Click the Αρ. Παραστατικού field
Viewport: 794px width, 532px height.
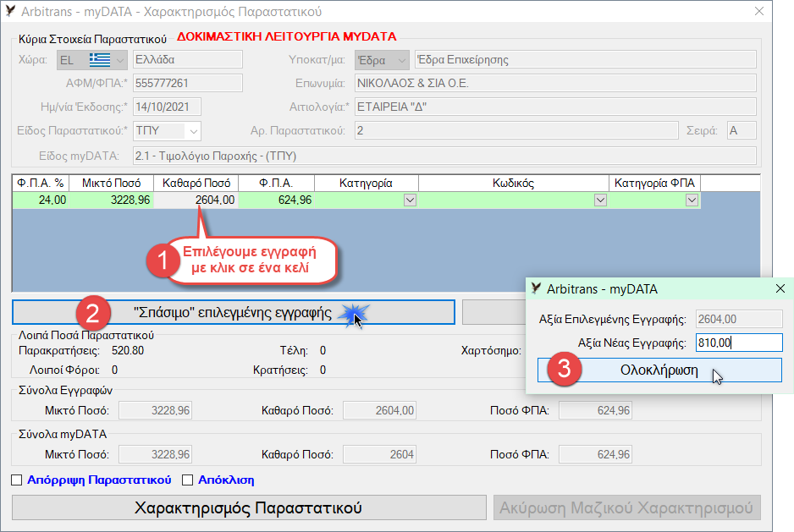[x=516, y=130]
